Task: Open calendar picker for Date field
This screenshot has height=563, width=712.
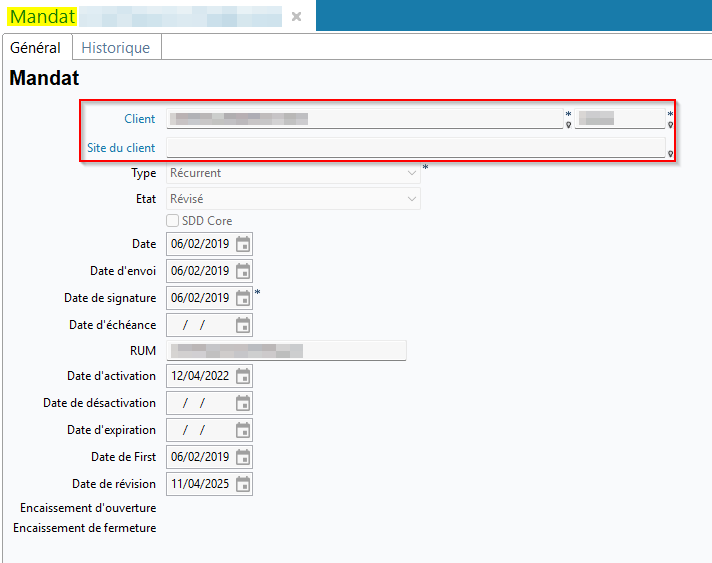Action: [x=243, y=244]
